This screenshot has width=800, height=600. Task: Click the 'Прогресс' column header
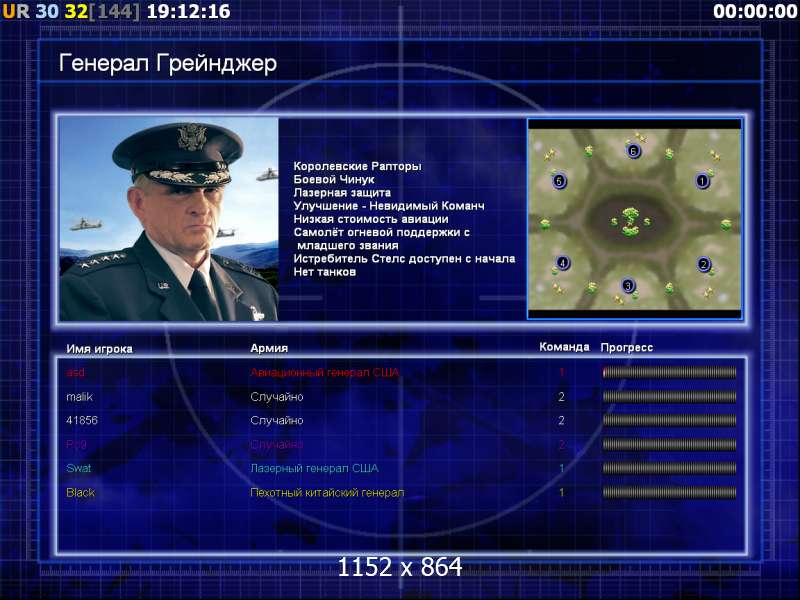click(627, 347)
